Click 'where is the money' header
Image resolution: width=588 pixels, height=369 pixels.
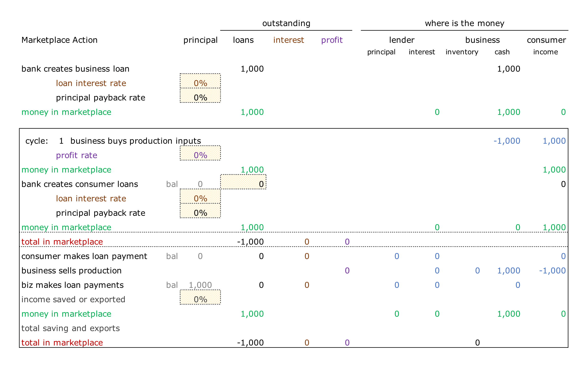click(464, 23)
